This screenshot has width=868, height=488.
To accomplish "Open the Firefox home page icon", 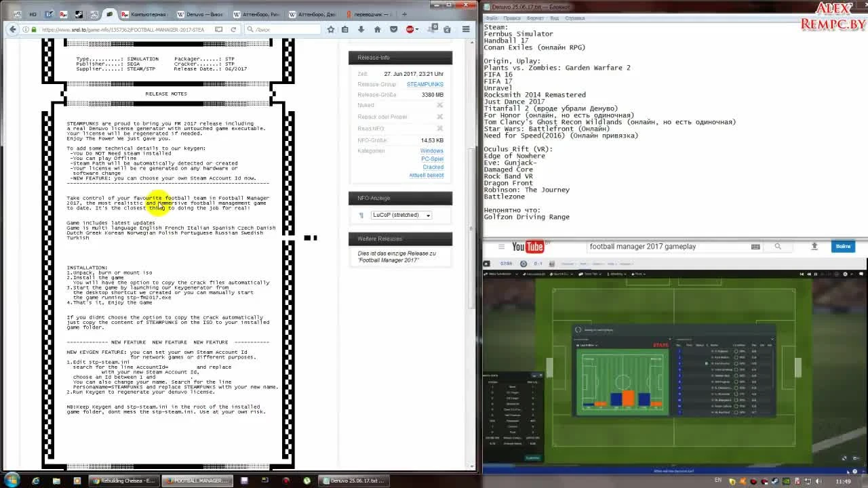I will (377, 28).
